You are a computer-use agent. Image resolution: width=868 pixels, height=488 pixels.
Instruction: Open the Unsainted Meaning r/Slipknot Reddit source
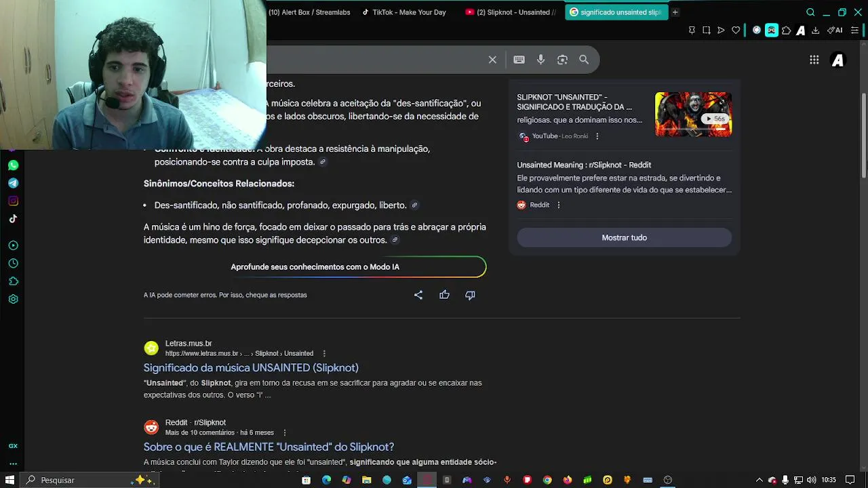(x=584, y=165)
